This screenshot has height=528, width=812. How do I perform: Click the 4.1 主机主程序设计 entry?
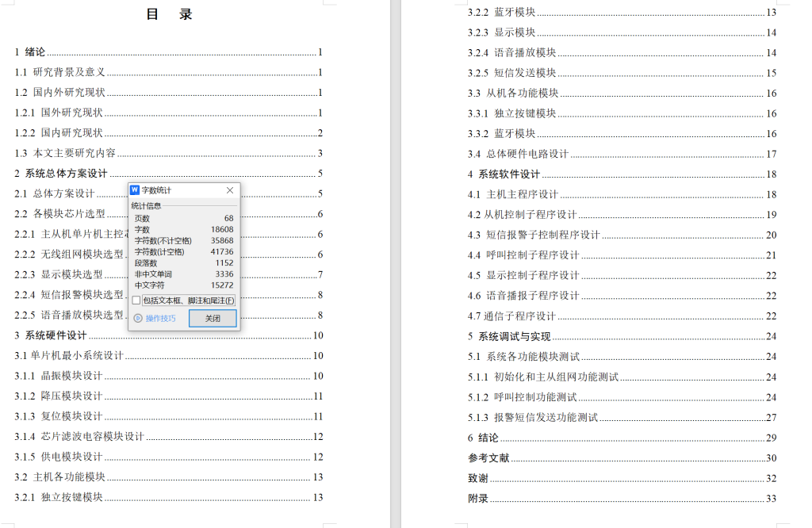click(515, 194)
